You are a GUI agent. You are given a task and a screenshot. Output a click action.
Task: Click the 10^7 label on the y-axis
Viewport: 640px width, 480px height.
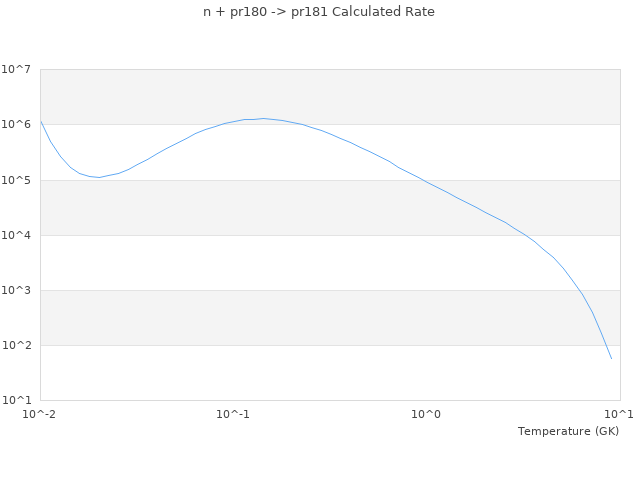pos(17,70)
